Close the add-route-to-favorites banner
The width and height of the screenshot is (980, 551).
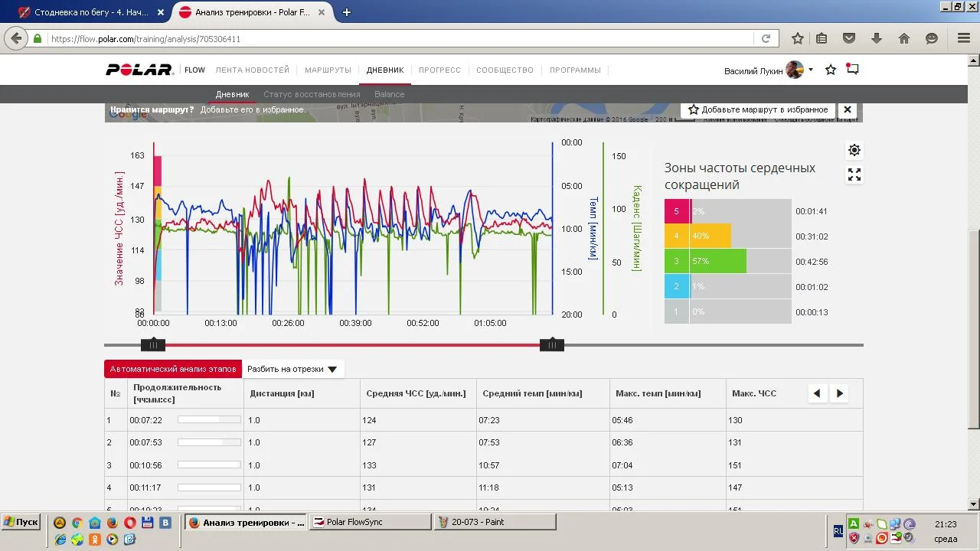point(848,109)
